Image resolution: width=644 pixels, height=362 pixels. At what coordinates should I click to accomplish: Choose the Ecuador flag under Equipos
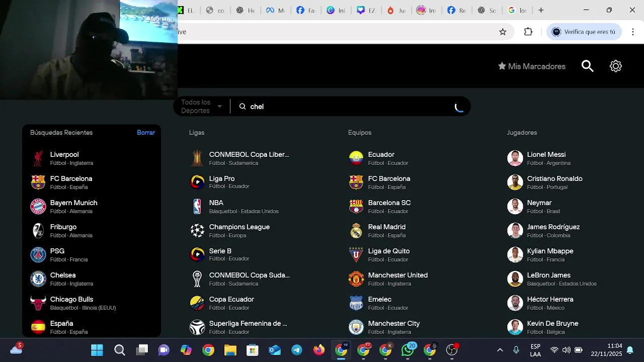tap(356, 158)
